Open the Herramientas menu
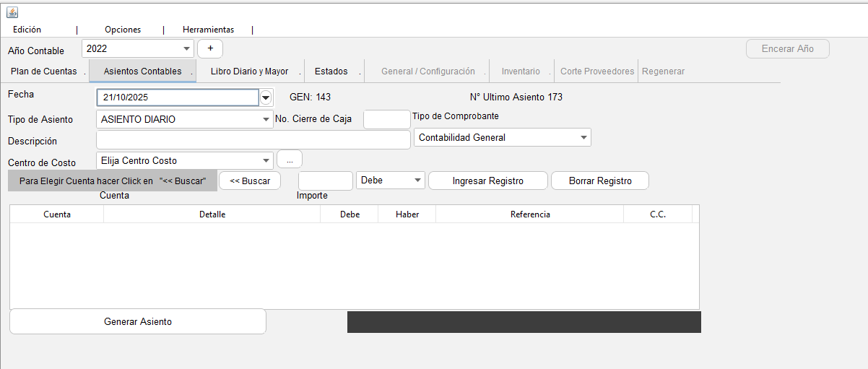868x369 pixels. click(208, 30)
